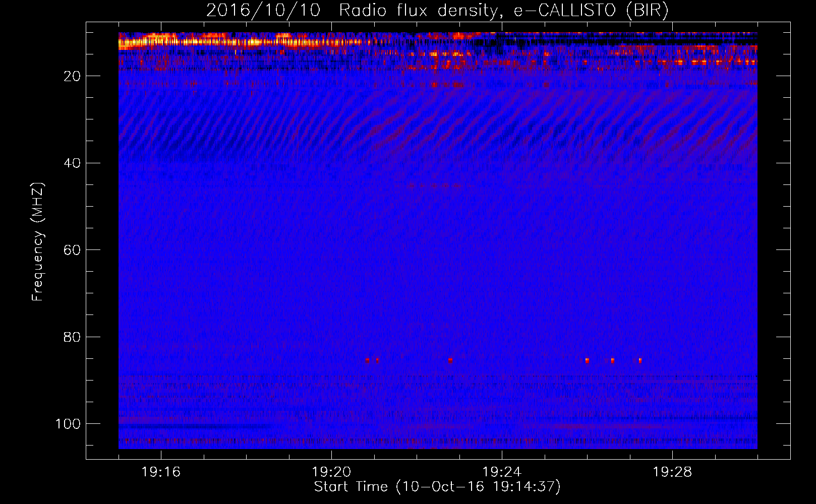Select the 19:16 time axis label
The height and width of the screenshot is (504, 816).
tap(161, 472)
